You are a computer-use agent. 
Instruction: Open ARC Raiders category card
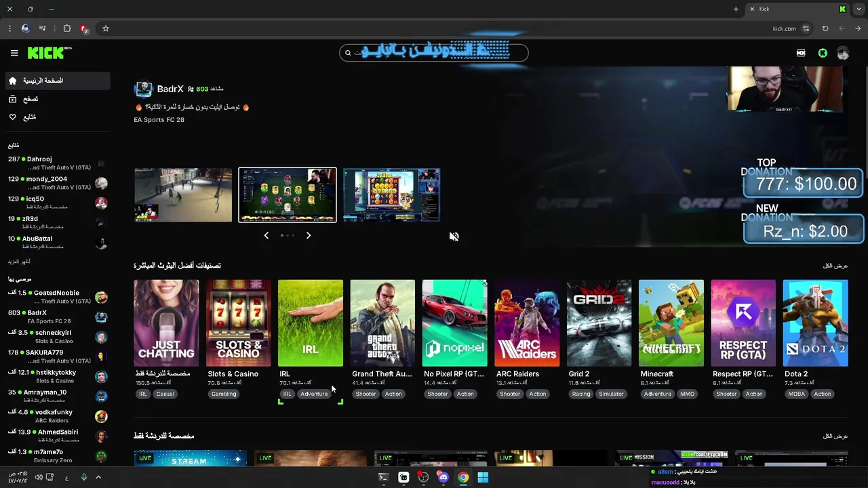[x=527, y=323]
